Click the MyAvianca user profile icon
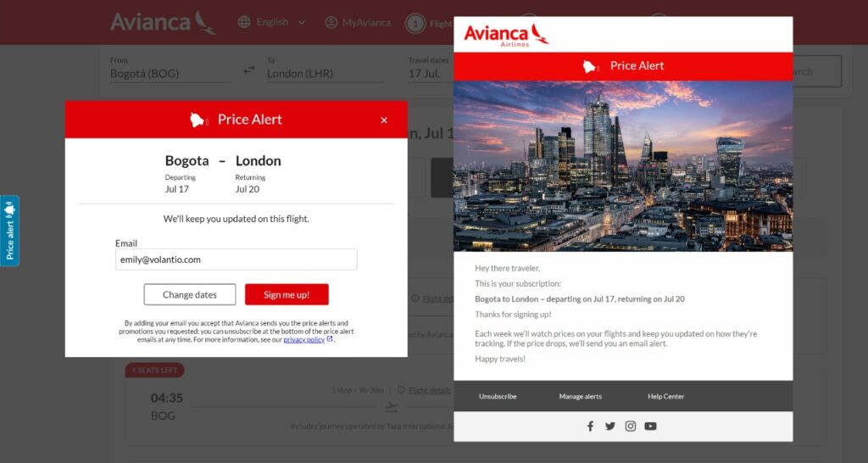868x463 pixels. [x=331, y=23]
